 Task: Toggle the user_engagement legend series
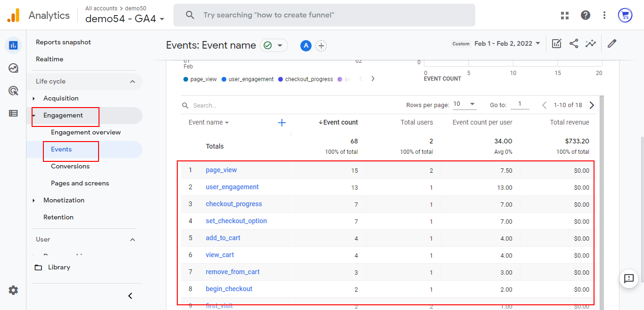coord(248,79)
